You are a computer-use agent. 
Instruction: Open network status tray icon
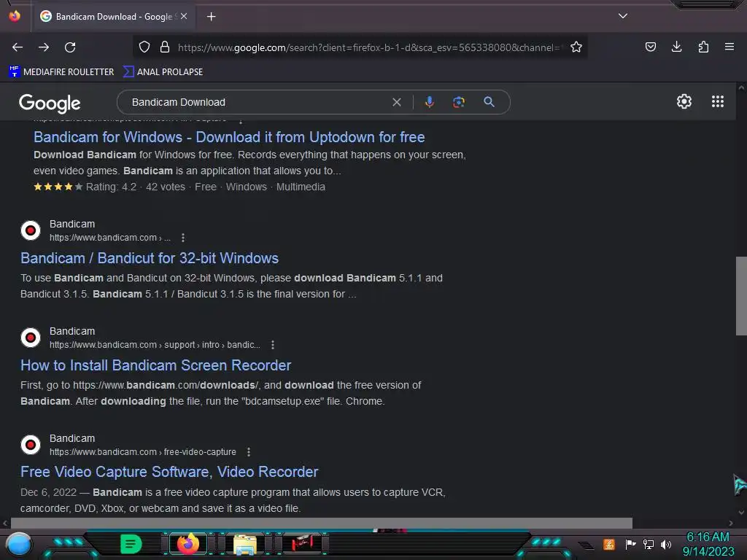[648, 544]
